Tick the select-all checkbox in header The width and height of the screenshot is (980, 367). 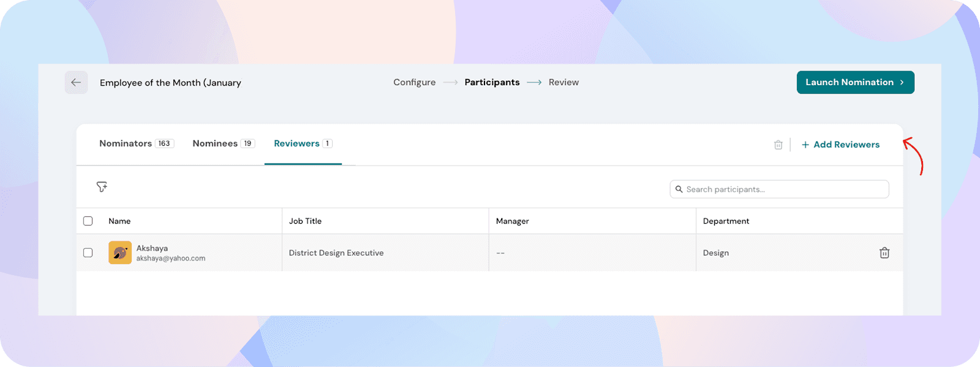[x=88, y=221]
